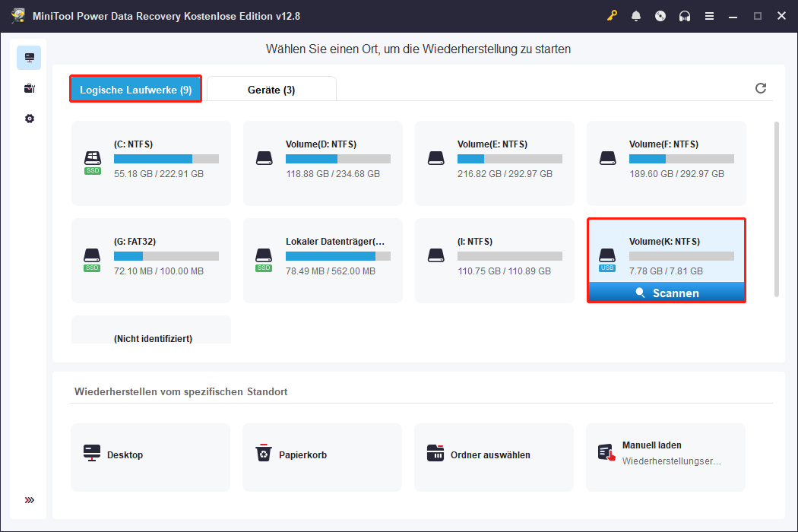Recover from Papierkorb
Screen dimensions: 798x532
[x=322, y=458]
